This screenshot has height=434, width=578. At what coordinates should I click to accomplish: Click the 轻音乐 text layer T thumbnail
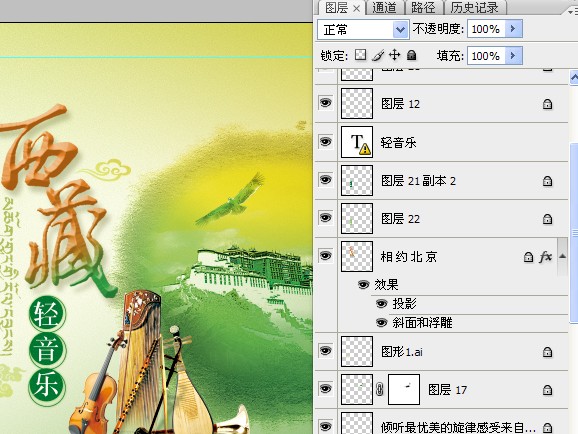pyautogui.click(x=357, y=142)
